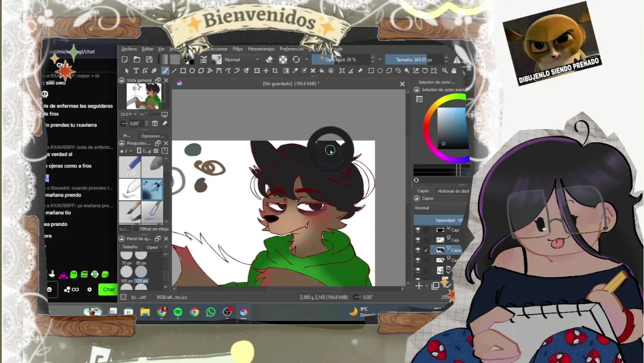
Task: Select the Zoom magnifier tool
Action: (444, 71)
